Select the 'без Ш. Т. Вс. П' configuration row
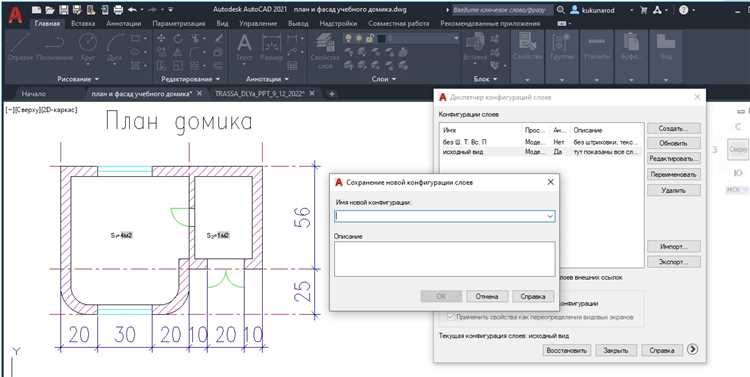 [541, 142]
